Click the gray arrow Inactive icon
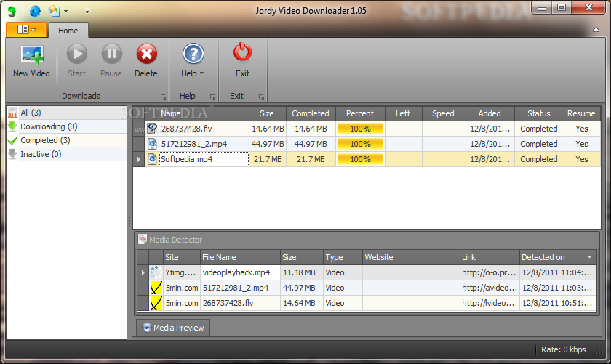This screenshot has height=364, width=611. pos(13,154)
